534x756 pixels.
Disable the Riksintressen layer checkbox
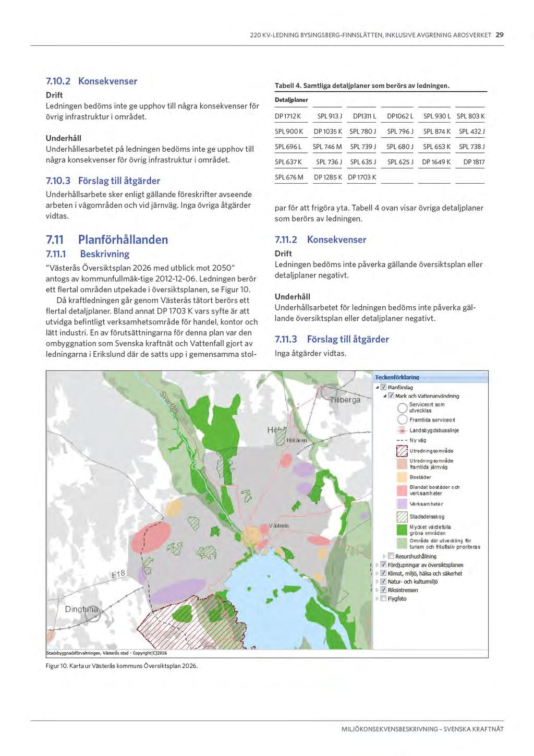[384, 590]
